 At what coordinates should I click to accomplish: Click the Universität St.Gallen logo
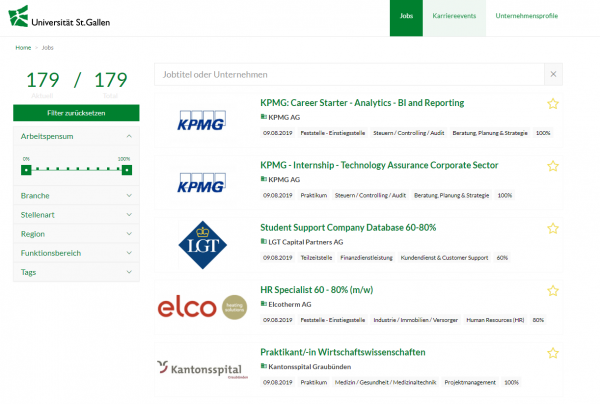[x=59, y=16]
